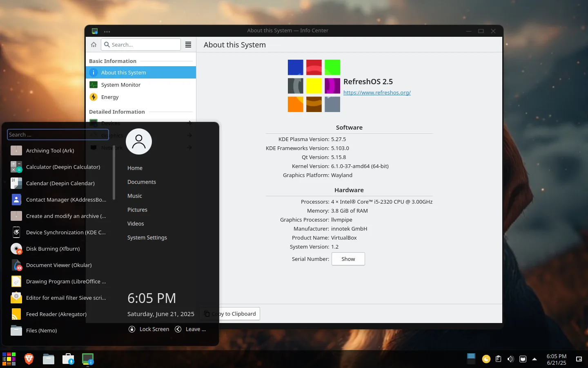
Task: Open the clipboard tray icon
Action: tap(498, 359)
